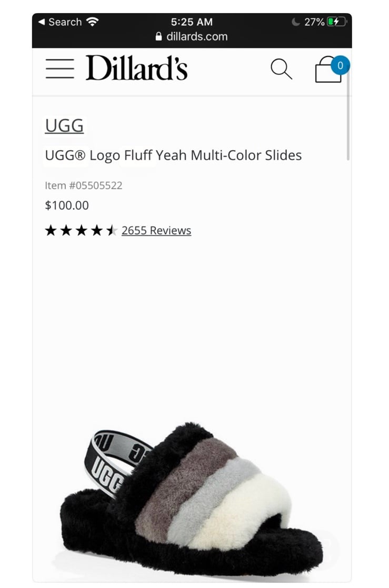Open the UGG brand link
The width and height of the screenshot is (389, 588).
click(64, 126)
